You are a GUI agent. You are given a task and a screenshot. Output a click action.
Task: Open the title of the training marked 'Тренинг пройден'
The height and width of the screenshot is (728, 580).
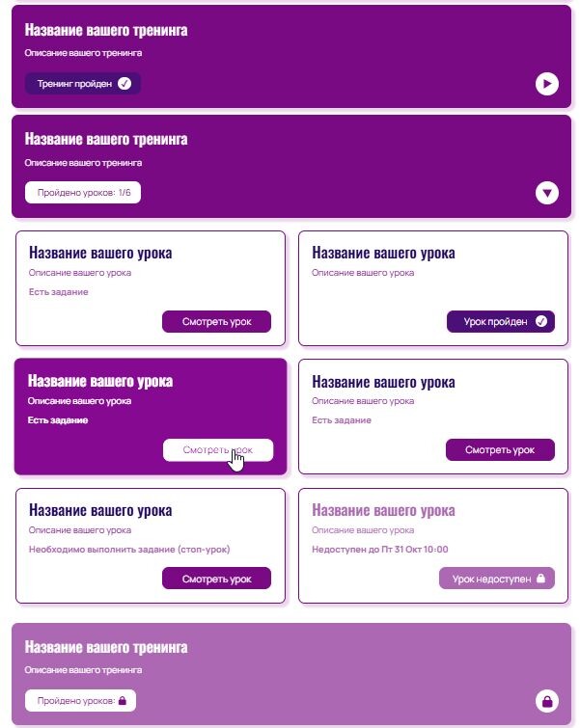[106, 30]
